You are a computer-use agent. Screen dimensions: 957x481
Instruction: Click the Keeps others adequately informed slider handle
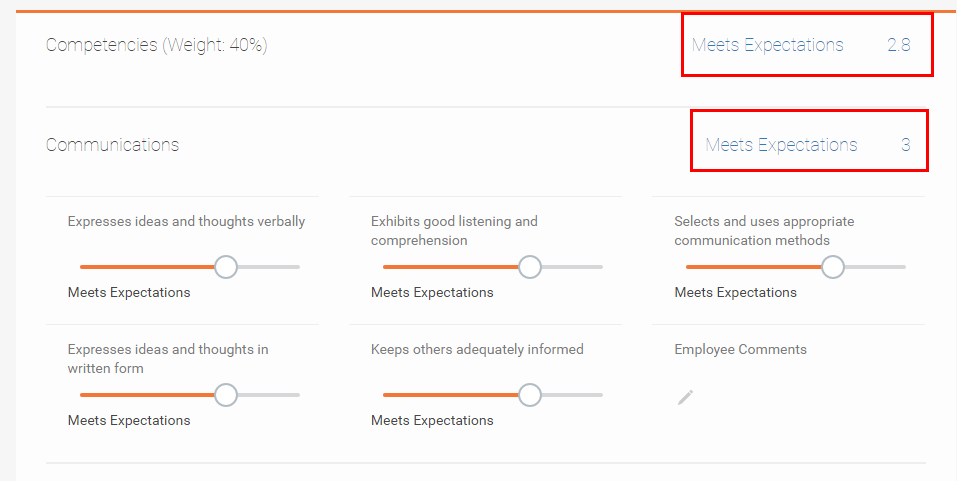(x=530, y=395)
